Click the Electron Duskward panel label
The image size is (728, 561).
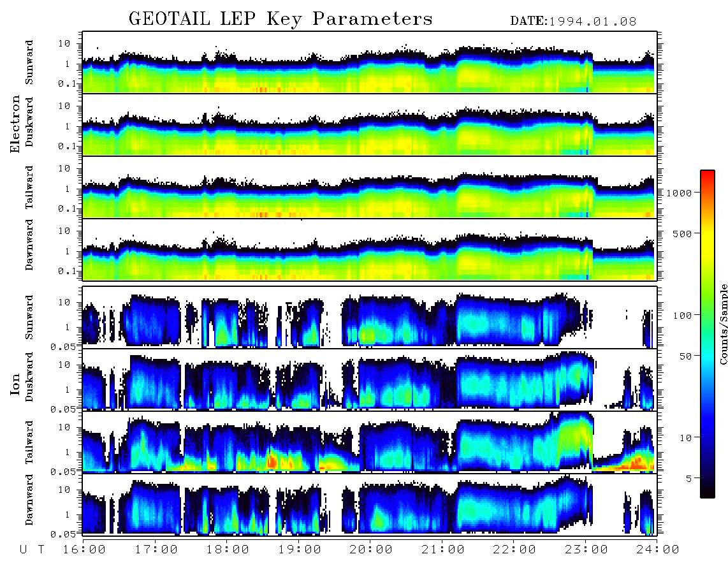click(x=29, y=122)
